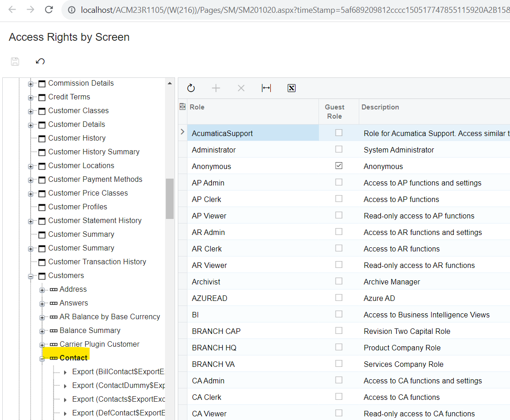The image size is (510, 420).
Task: Toggle Guest Role checkbox for AP Clerk
Action: point(339,199)
